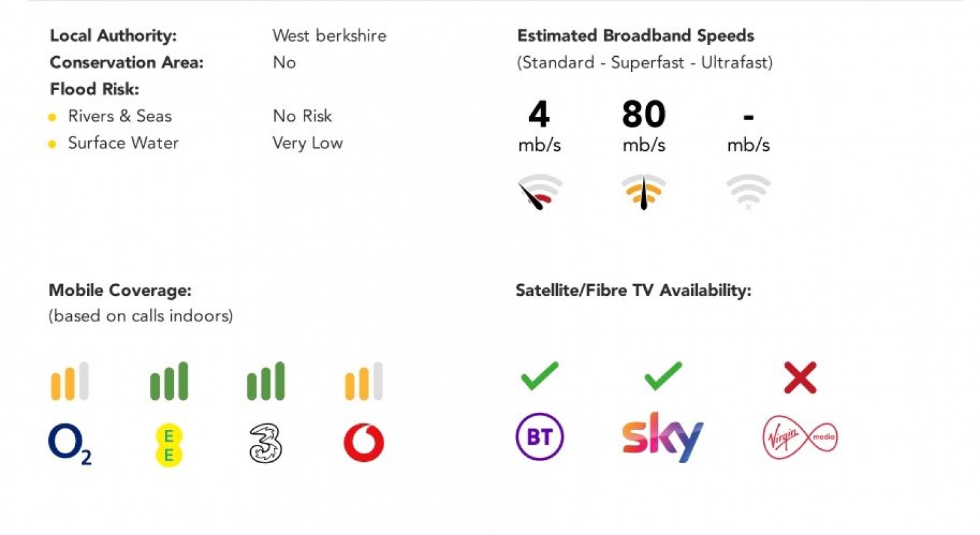The height and width of the screenshot is (535, 980).
Task: Select the Sky logo
Action: (x=662, y=437)
